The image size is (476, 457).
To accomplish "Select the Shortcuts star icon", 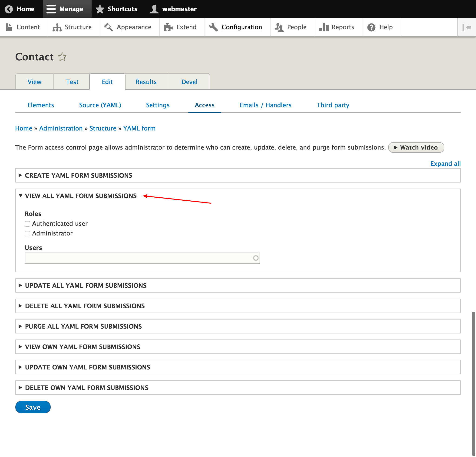I will coord(99,9).
